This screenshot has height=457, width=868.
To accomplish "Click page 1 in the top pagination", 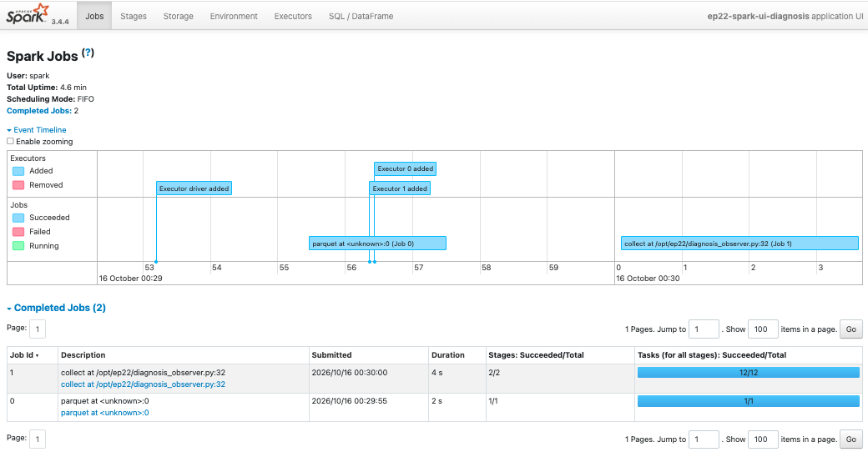I will [x=37, y=329].
